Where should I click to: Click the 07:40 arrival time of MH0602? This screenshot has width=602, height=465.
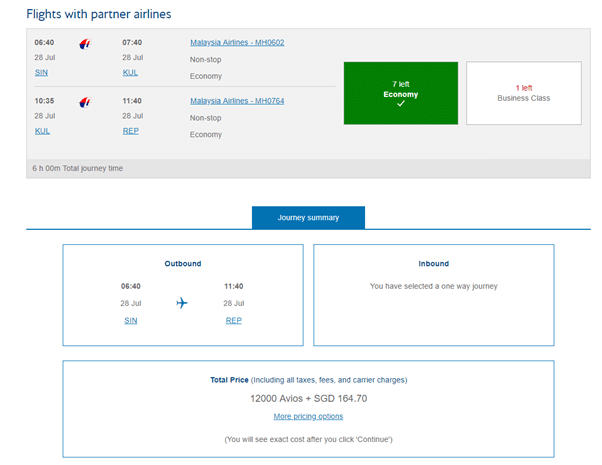coord(132,42)
